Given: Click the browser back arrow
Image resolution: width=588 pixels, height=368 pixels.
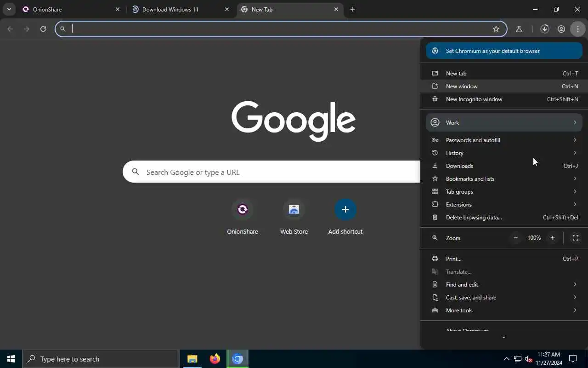Looking at the screenshot, I should (x=10, y=29).
